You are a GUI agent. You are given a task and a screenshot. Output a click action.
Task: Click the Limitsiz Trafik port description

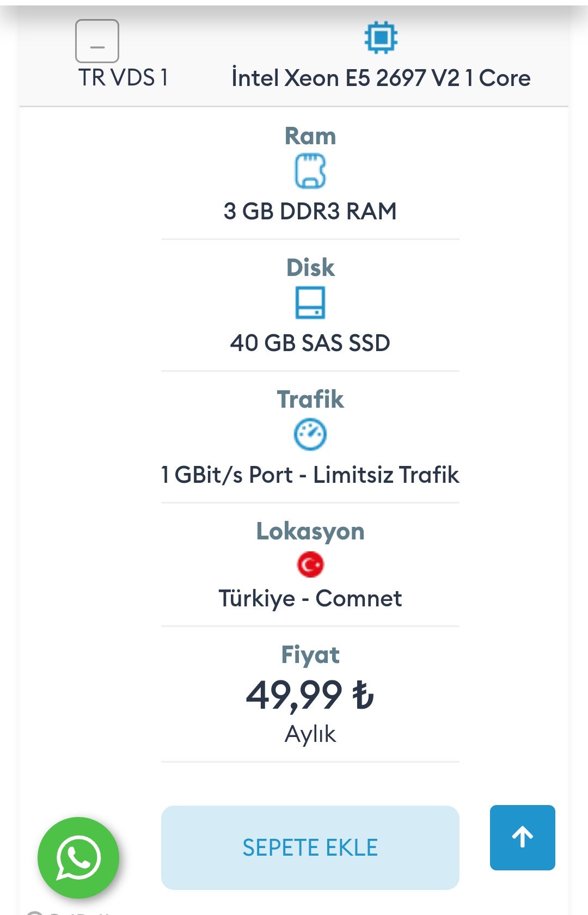[x=310, y=475]
